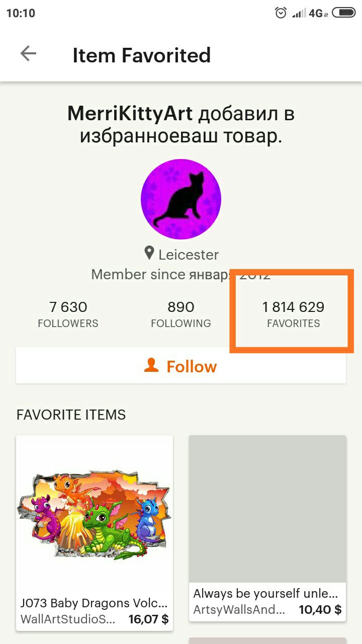Open the gray placeholder item image
The width and height of the screenshot is (362, 644).
pyautogui.click(x=267, y=509)
